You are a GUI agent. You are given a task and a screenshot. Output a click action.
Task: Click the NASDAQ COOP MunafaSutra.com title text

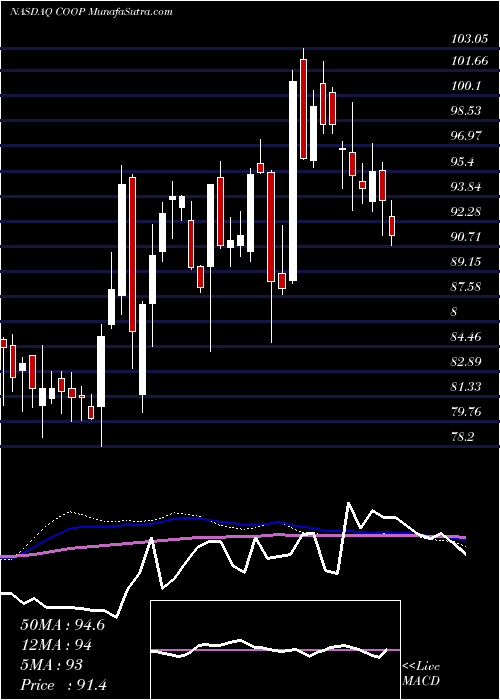(91, 12)
